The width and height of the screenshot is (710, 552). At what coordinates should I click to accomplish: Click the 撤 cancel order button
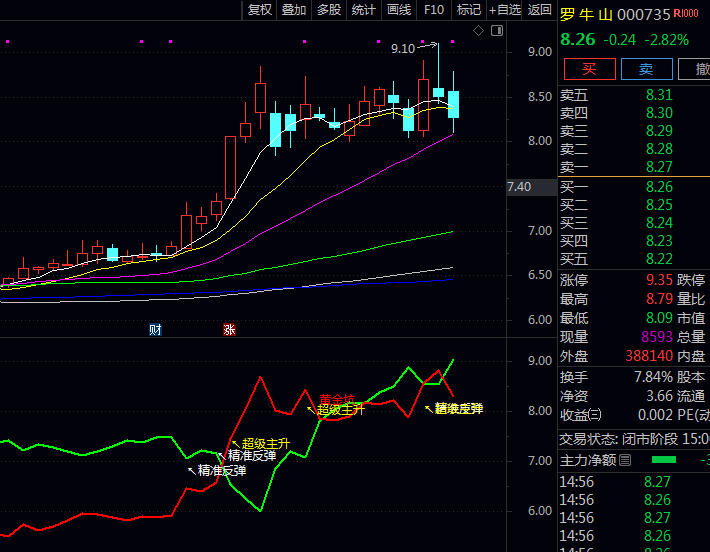tap(694, 69)
